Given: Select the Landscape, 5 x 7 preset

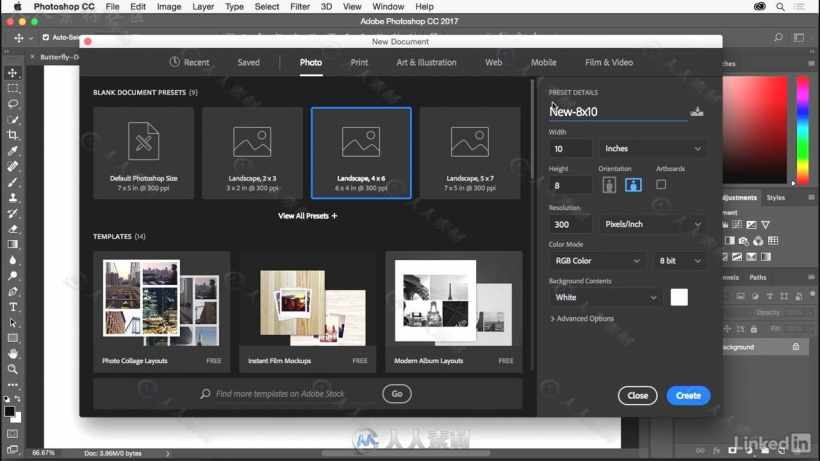Looking at the screenshot, I should coord(470,153).
